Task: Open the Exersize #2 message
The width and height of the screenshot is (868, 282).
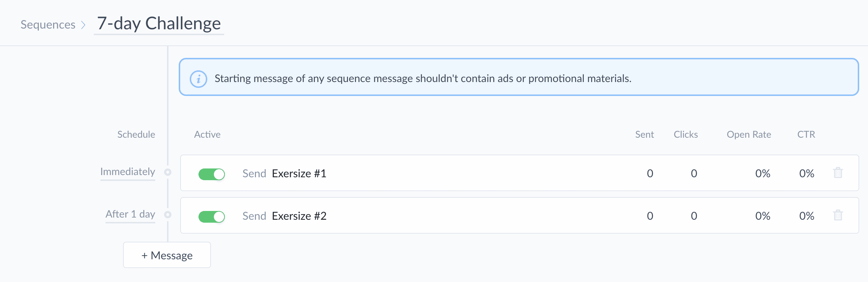Action: click(299, 216)
